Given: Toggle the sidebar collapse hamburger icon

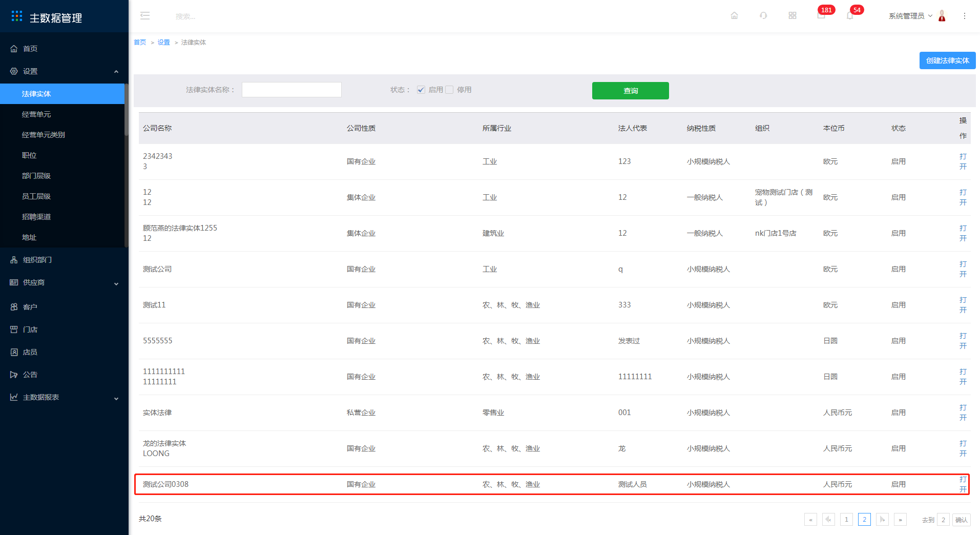Looking at the screenshot, I should [x=145, y=16].
